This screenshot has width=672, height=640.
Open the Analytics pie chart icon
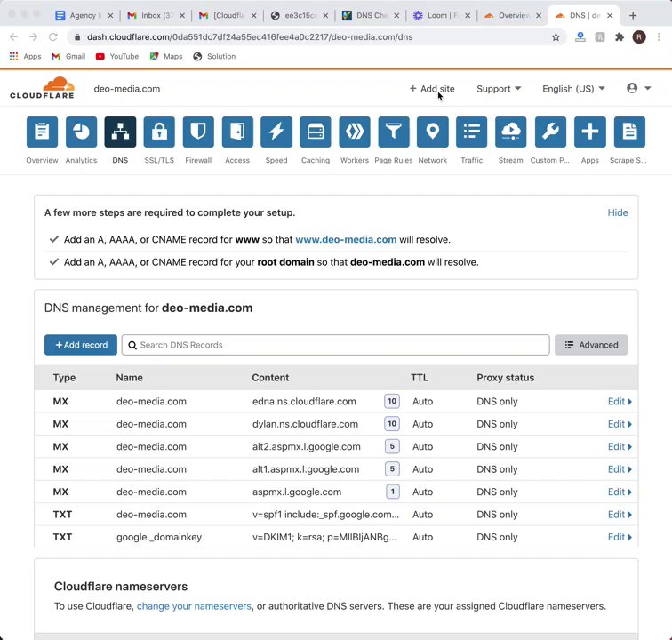[x=81, y=132]
